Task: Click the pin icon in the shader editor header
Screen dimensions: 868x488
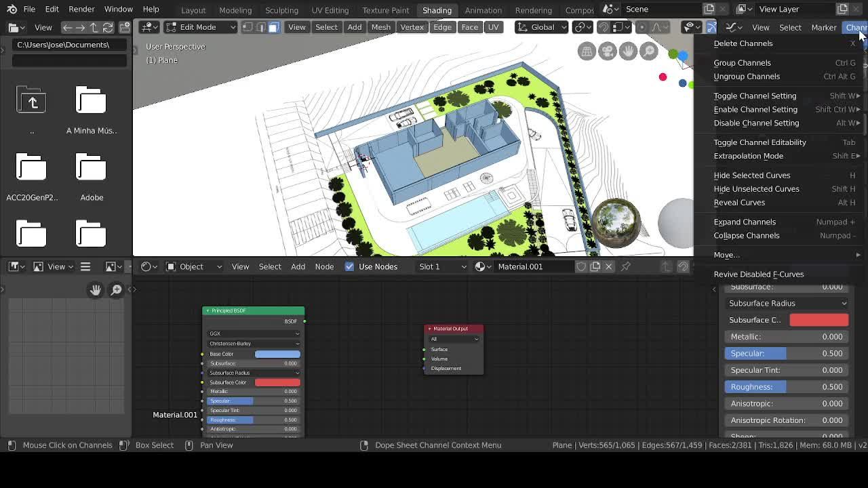Action: click(625, 266)
